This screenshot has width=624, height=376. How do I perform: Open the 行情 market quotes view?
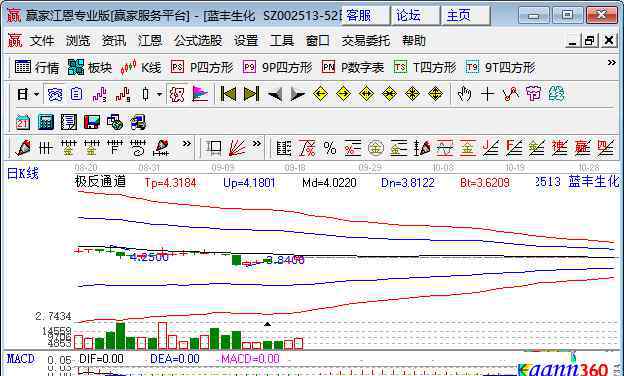click(x=37, y=67)
